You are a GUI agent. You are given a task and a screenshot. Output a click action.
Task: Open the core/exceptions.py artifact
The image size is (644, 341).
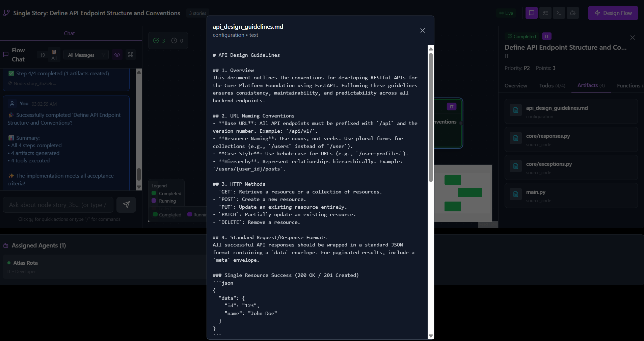(571, 167)
